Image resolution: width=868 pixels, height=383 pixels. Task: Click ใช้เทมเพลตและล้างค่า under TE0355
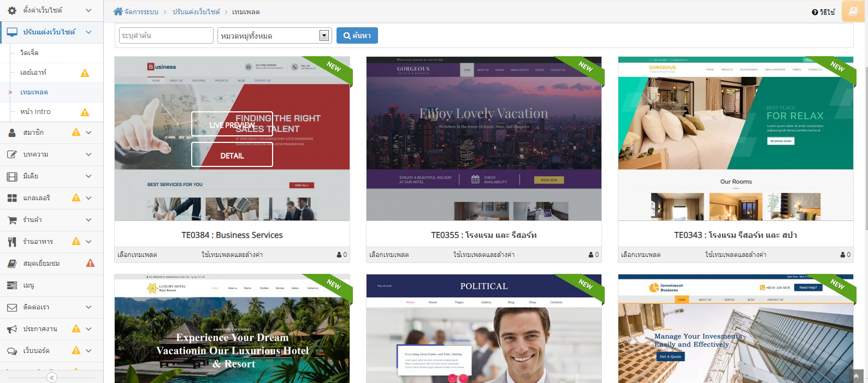click(x=484, y=255)
